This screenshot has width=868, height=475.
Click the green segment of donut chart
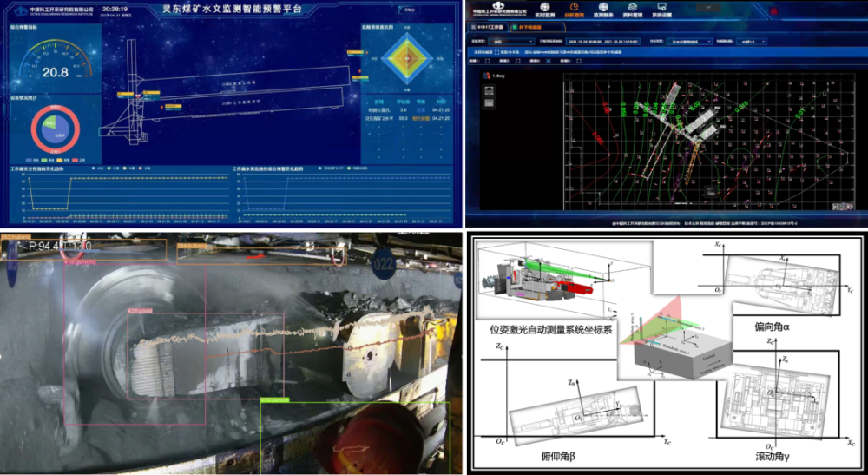[49, 122]
